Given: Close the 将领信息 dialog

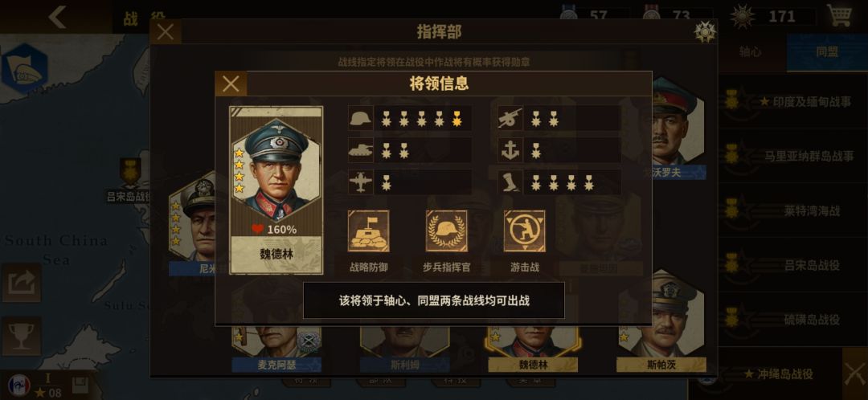Looking at the screenshot, I should 231,84.
